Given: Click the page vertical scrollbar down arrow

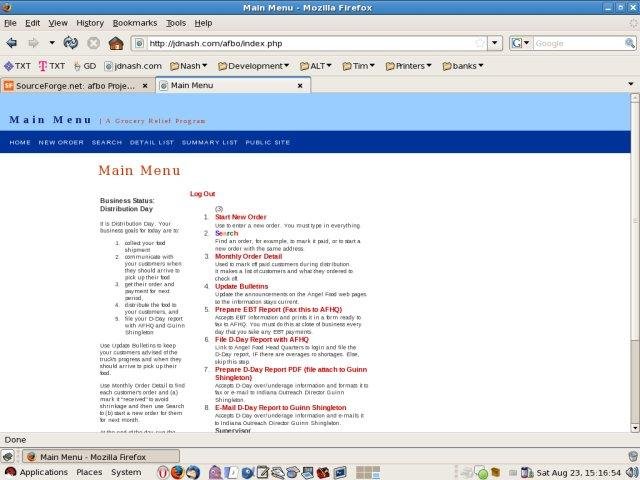Looking at the screenshot, I should pyautogui.click(x=635, y=428).
